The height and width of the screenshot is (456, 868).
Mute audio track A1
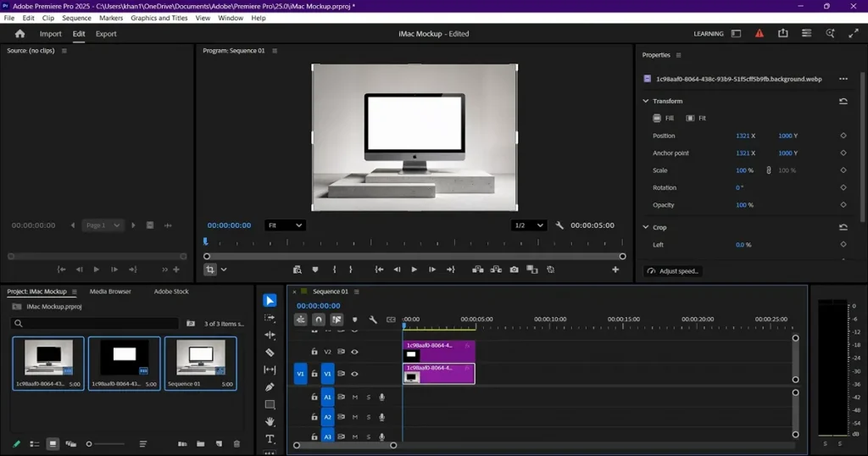coord(355,398)
